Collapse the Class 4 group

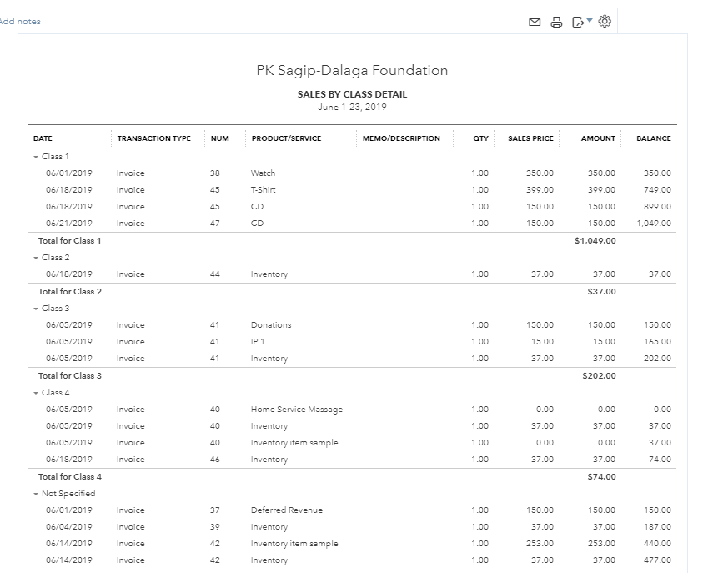[x=36, y=393]
